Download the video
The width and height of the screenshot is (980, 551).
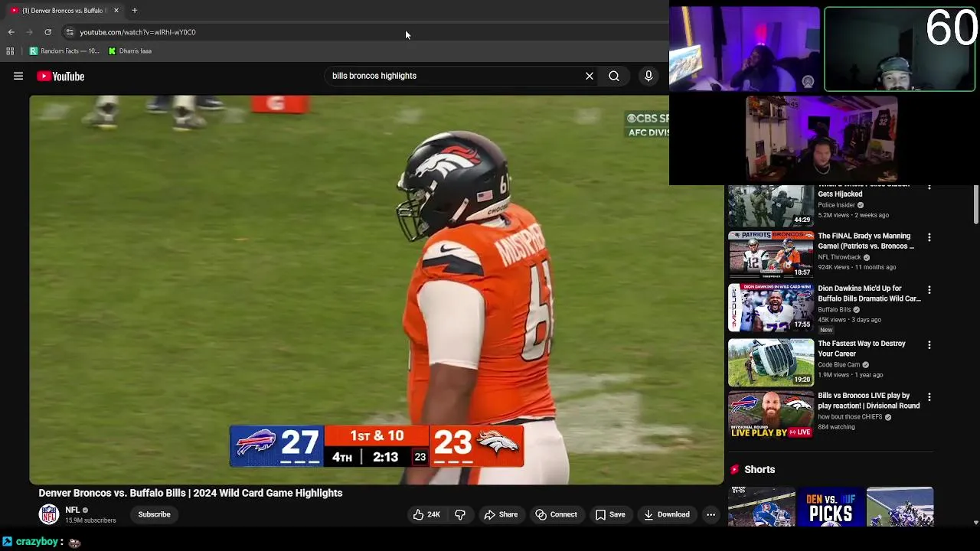(x=667, y=515)
